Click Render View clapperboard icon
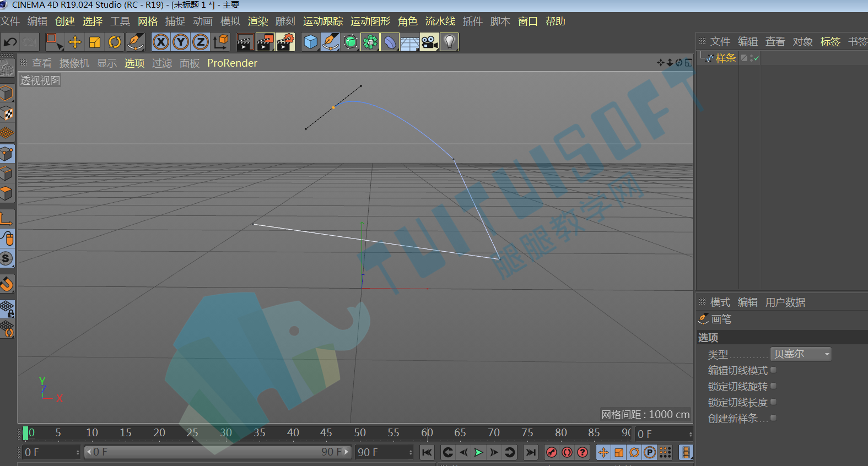 [245, 42]
